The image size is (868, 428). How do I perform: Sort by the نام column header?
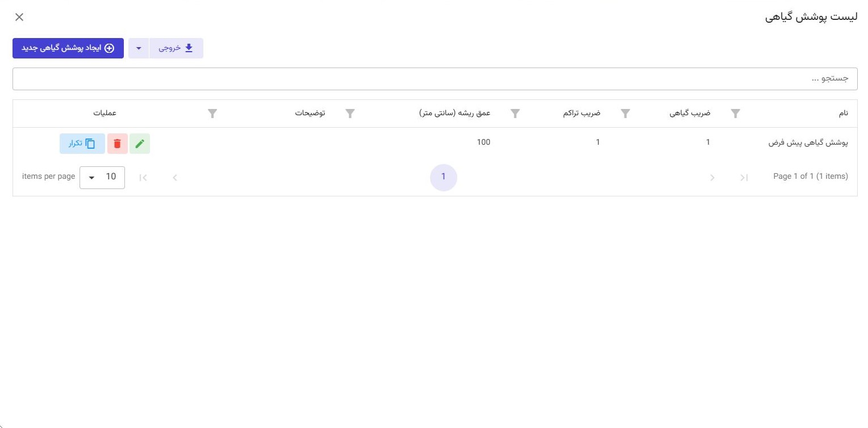coord(843,113)
